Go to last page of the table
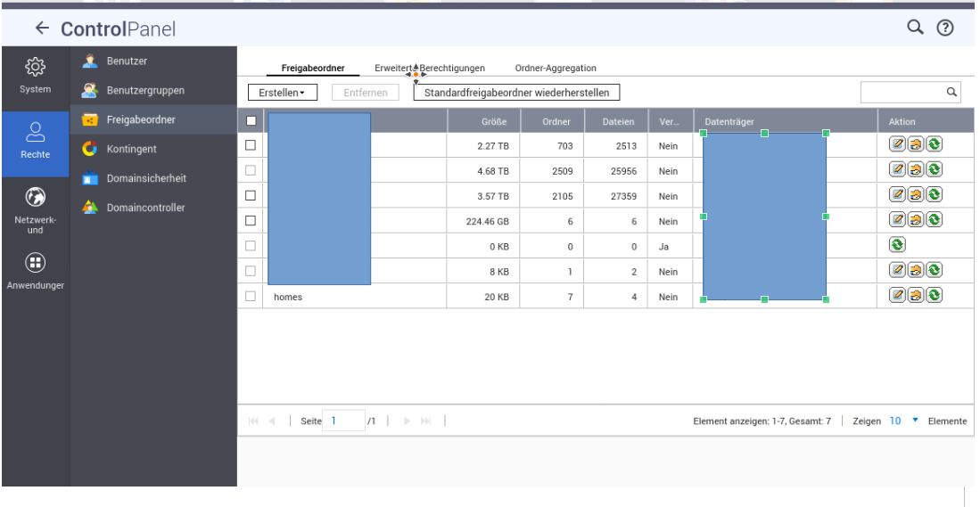 click(x=425, y=421)
